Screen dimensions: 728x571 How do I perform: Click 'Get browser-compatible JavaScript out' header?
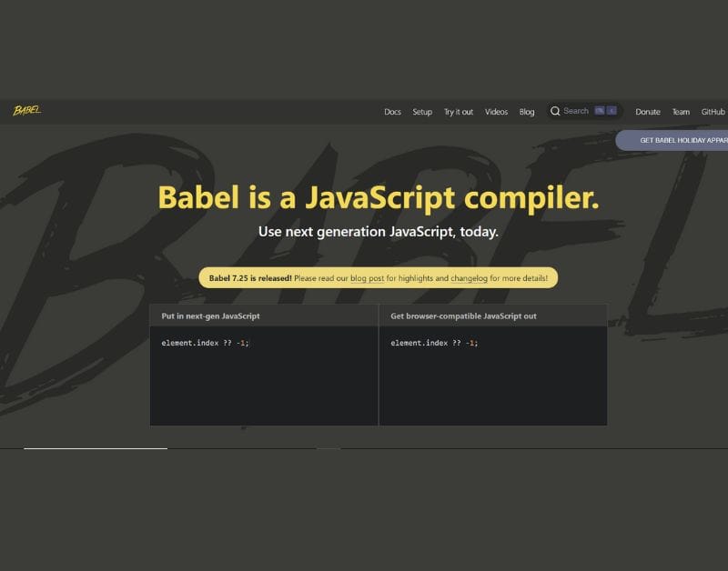tap(463, 316)
